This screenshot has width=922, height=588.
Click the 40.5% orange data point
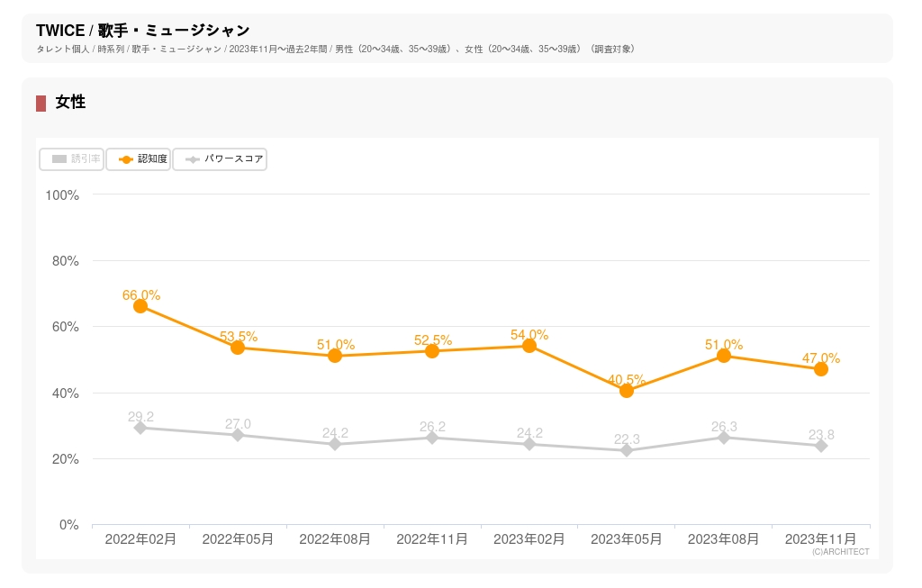(x=627, y=391)
